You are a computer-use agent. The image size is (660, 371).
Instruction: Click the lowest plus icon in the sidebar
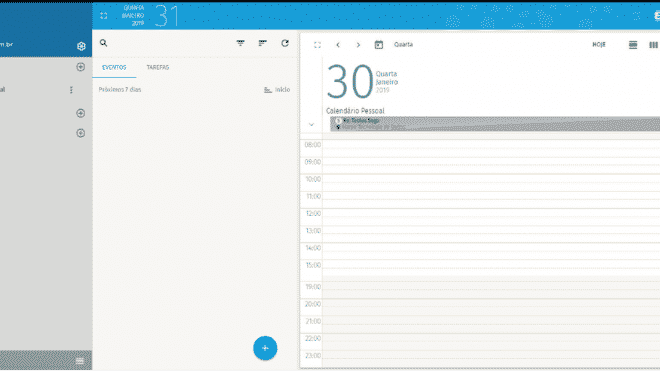click(x=80, y=133)
